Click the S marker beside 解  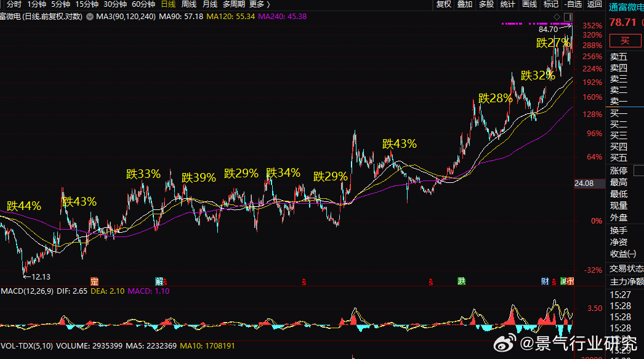tap(165, 282)
